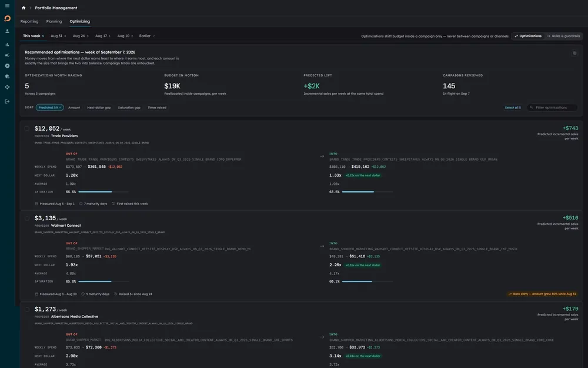Select the Aug 17 week tab
Viewport: 588px width, 368px height.
click(x=103, y=36)
